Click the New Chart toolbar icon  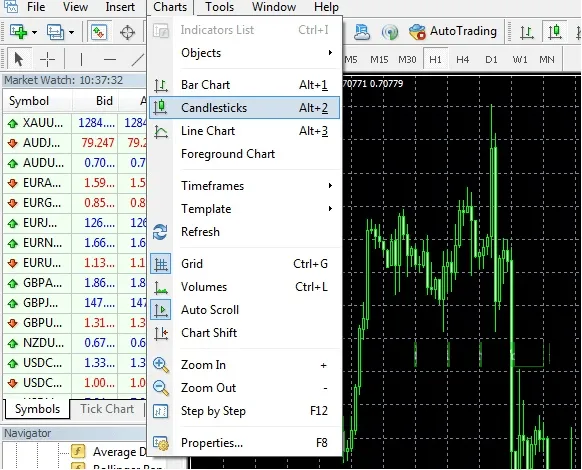tap(18, 32)
